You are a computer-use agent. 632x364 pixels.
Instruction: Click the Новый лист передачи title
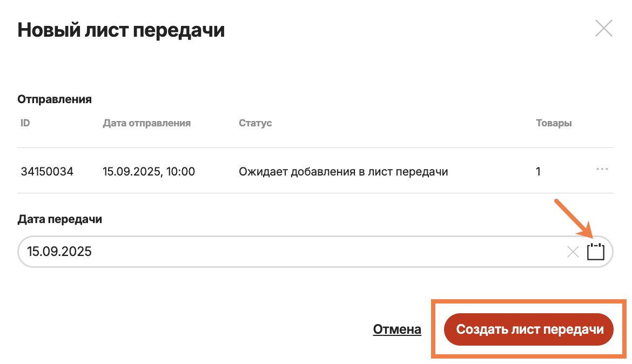click(x=121, y=30)
